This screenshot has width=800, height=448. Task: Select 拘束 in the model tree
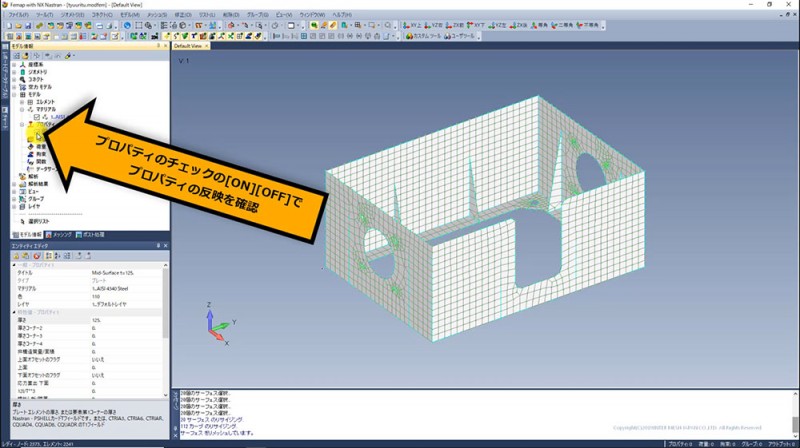tap(41, 154)
